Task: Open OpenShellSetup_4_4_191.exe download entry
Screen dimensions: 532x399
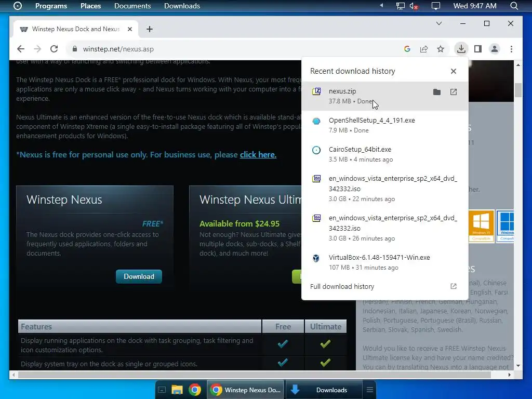Action: (385, 125)
